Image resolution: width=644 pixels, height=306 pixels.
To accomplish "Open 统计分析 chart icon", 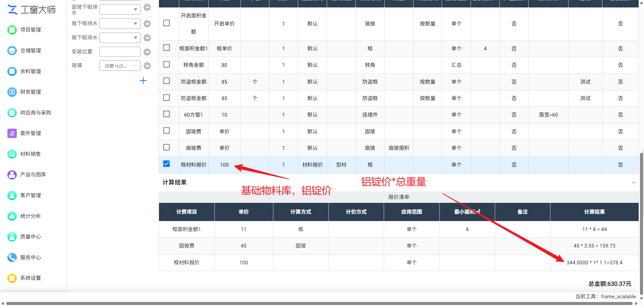I will point(12,216).
